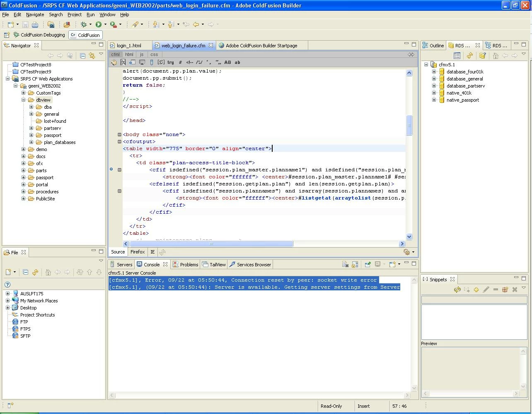Open the Run button dropdown arrow
The height and width of the screenshot is (414, 532).
pos(105,25)
